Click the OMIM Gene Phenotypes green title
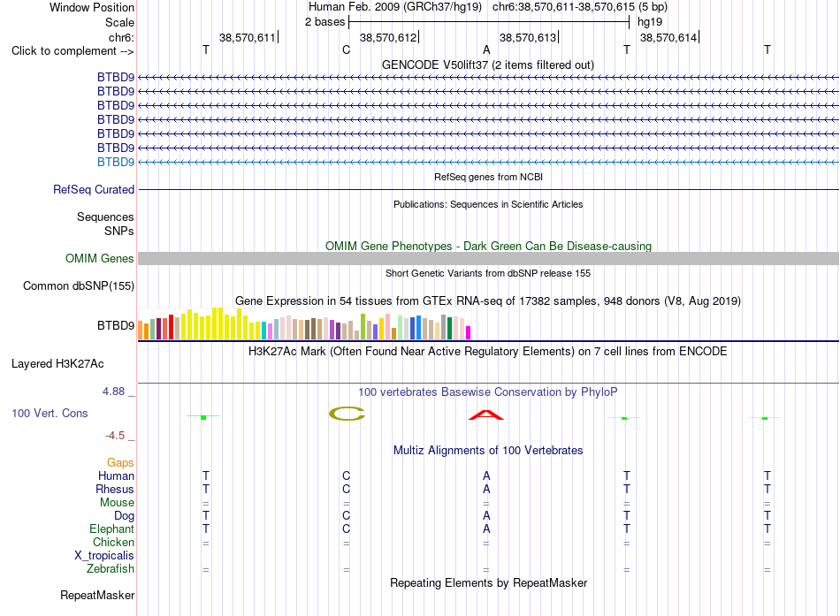This screenshot has width=840, height=616. click(x=489, y=246)
